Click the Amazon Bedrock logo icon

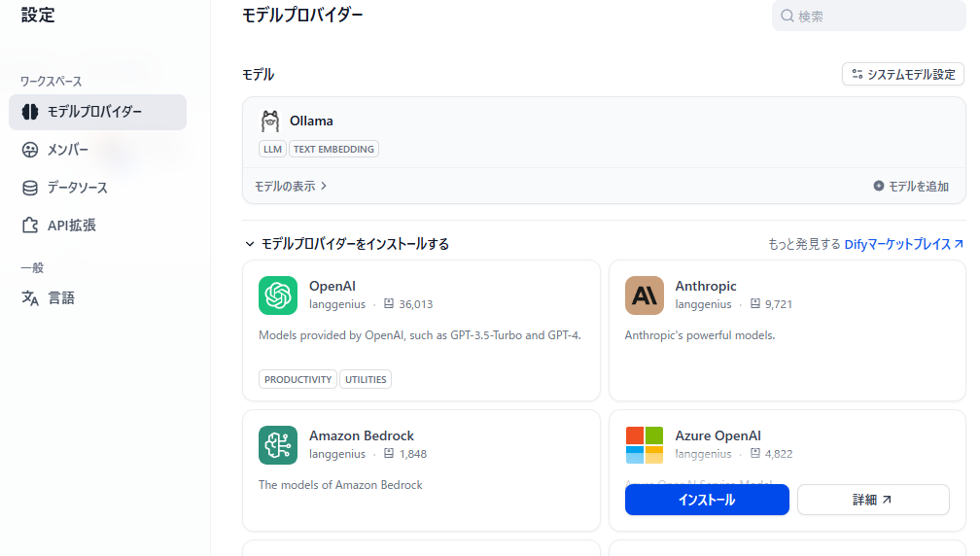pyautogui.click(x=278, y=445)
